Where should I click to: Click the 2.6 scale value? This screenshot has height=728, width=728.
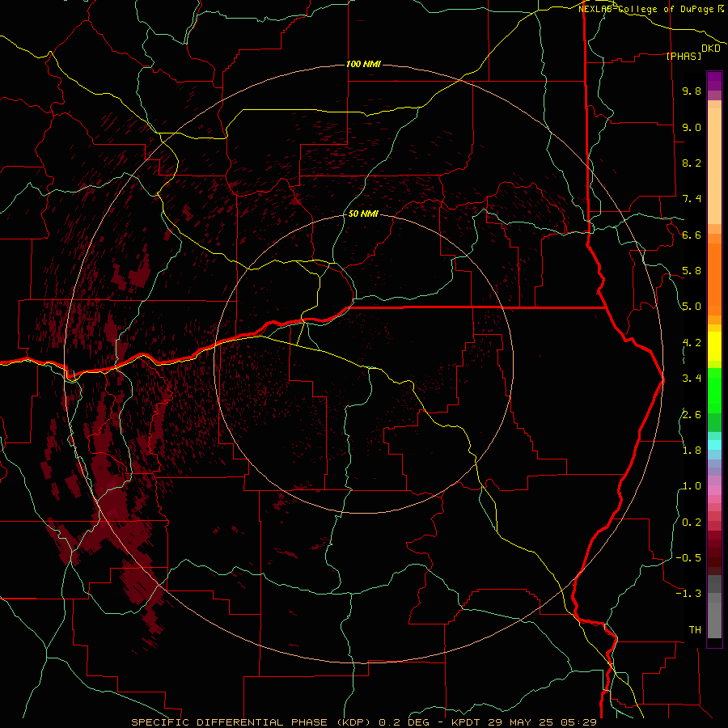click(x=692, y=415)
